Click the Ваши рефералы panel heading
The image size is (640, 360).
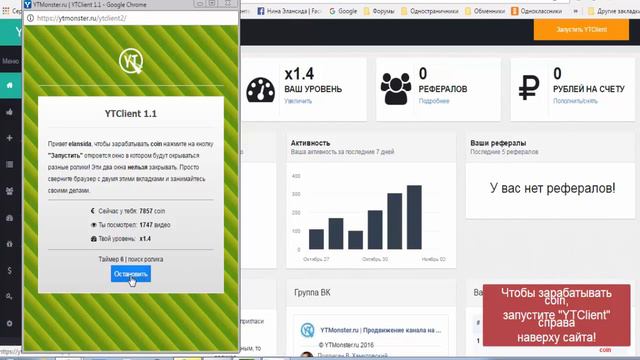(x=498, y=143)
